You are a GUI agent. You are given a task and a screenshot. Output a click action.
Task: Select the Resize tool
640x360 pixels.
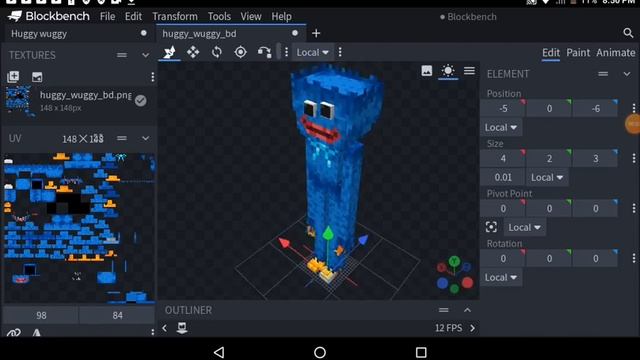[x=193, y=52]
